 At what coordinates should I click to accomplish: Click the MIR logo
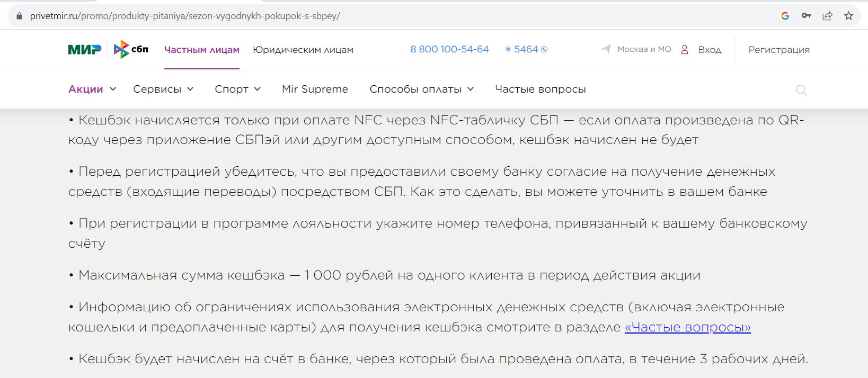tap(85, 50)
